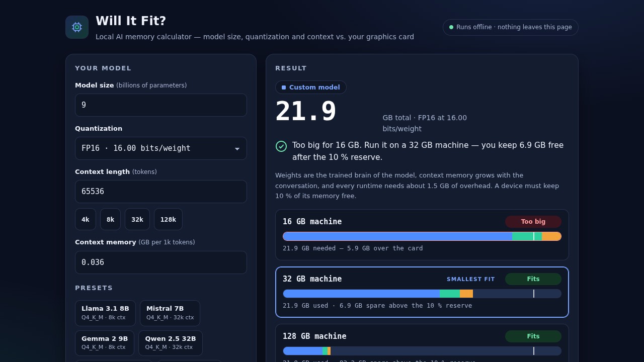Select the Gemma 2 9B preset
The width and height of the screenshot is (644, 362).
click(x=105, y=343)
